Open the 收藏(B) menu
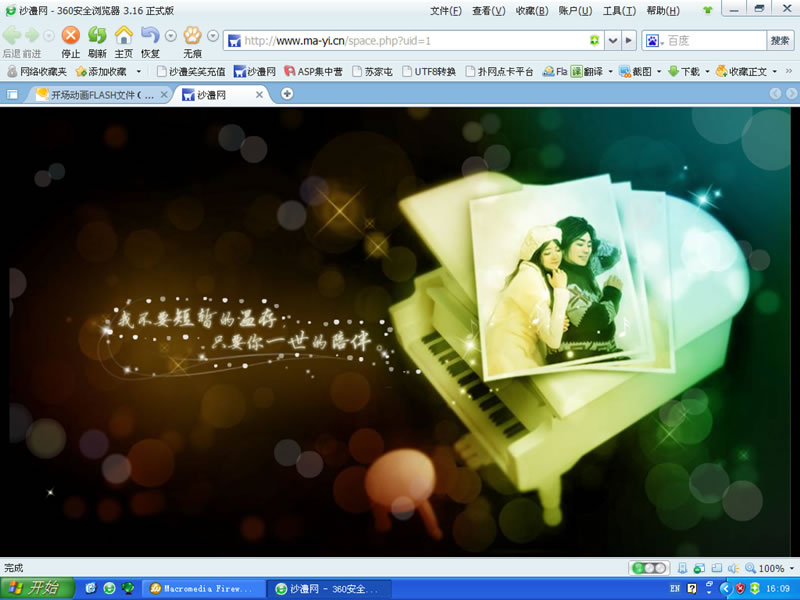The height and width of the screenshot is (600, 800). pyautogui.click(x=532, y=11)
